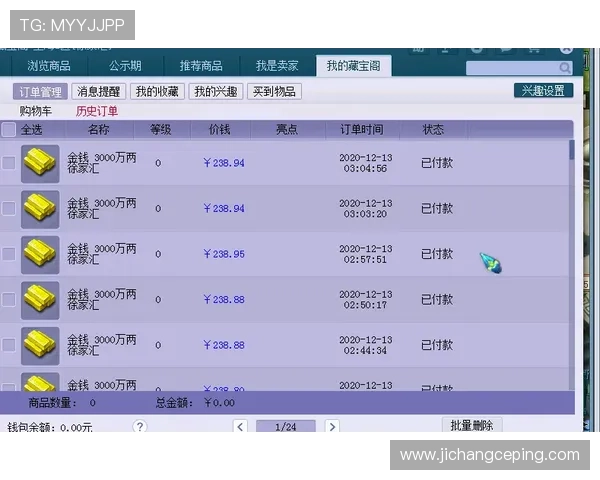
Task: Switch to 购物车 view
Action: 36,111
